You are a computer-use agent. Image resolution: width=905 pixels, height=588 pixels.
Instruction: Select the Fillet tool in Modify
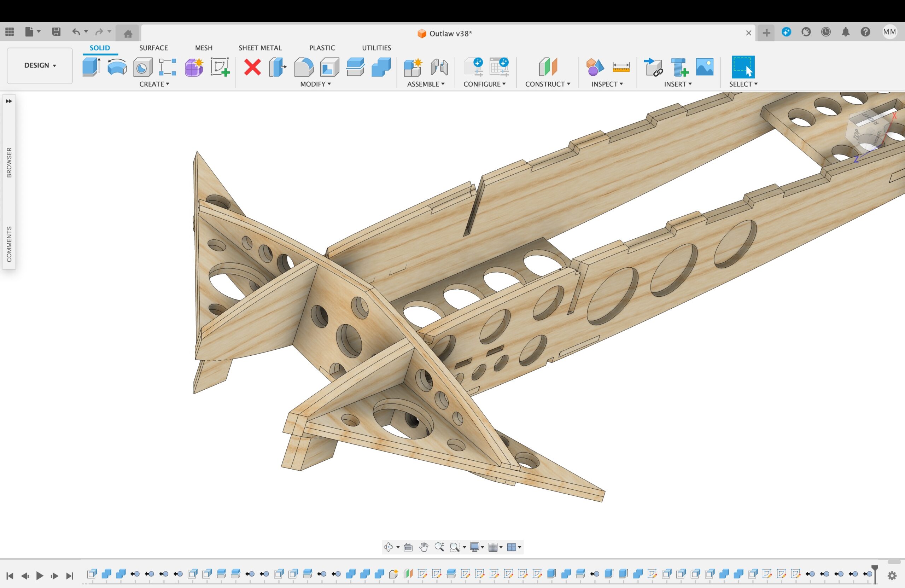click(x=303, y=67)
